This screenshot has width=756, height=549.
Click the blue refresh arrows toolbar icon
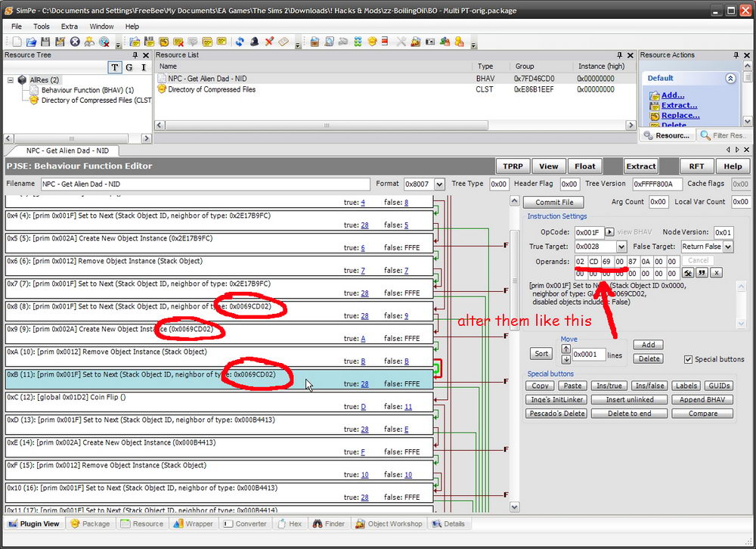coord(239,42)
